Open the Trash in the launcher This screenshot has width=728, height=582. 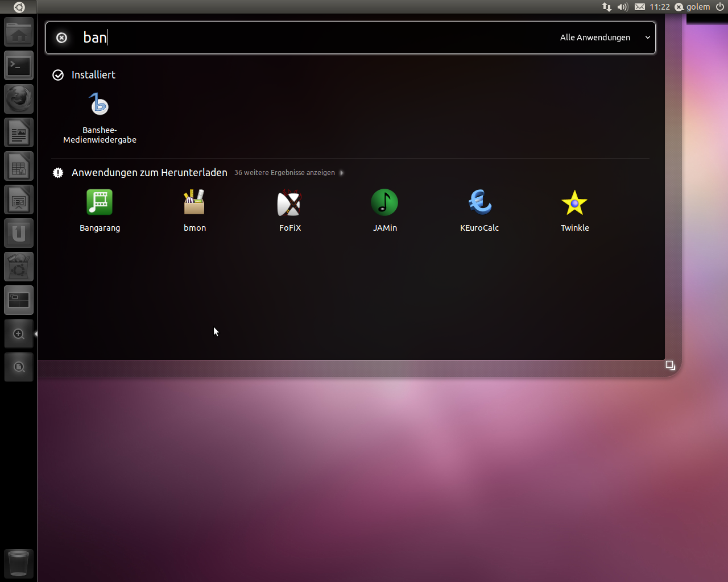click(x=19, y=563)
